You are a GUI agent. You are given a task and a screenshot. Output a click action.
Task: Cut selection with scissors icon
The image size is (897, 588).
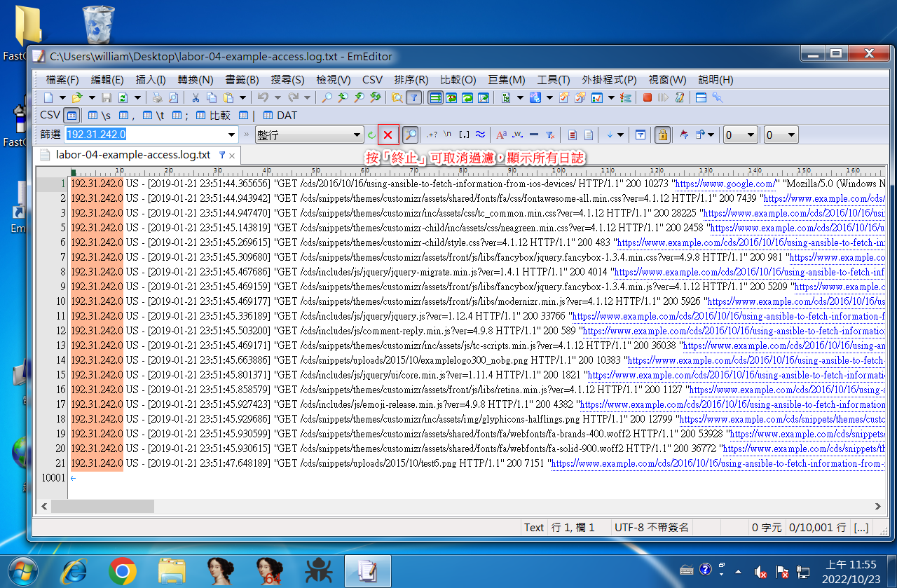[196, 98]
